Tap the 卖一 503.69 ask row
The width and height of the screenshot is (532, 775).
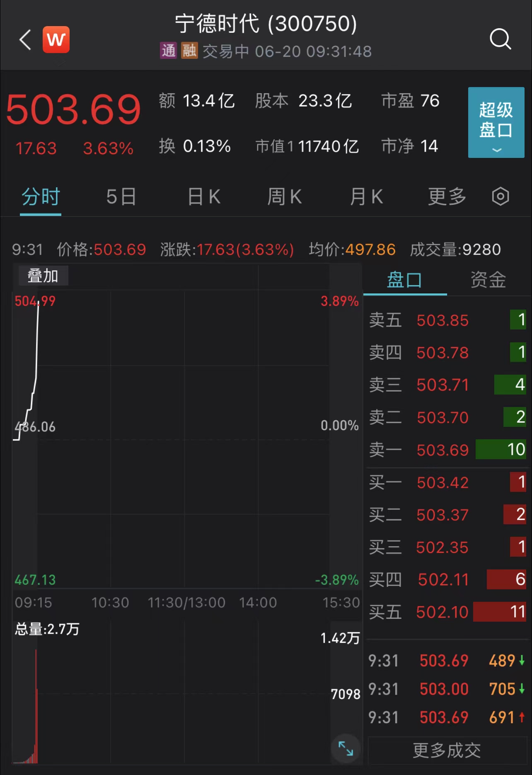(447, 450)
